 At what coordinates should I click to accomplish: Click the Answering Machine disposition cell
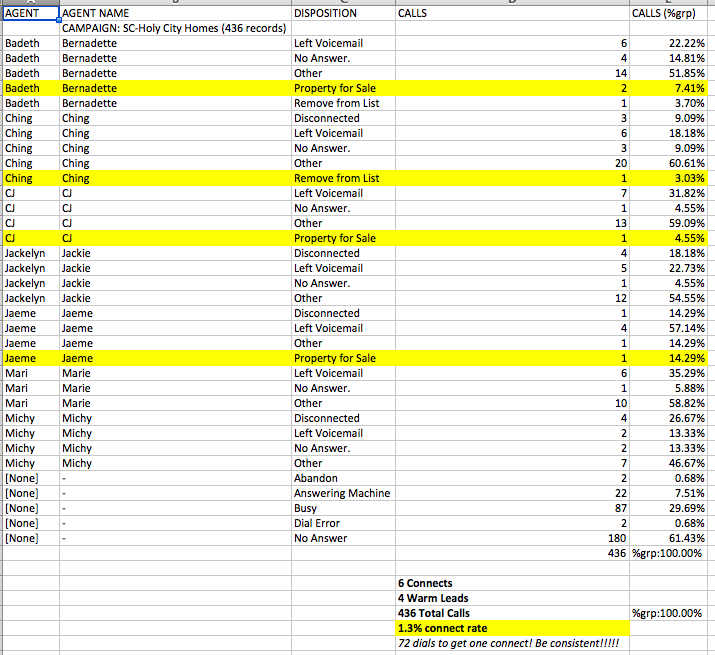343,494
